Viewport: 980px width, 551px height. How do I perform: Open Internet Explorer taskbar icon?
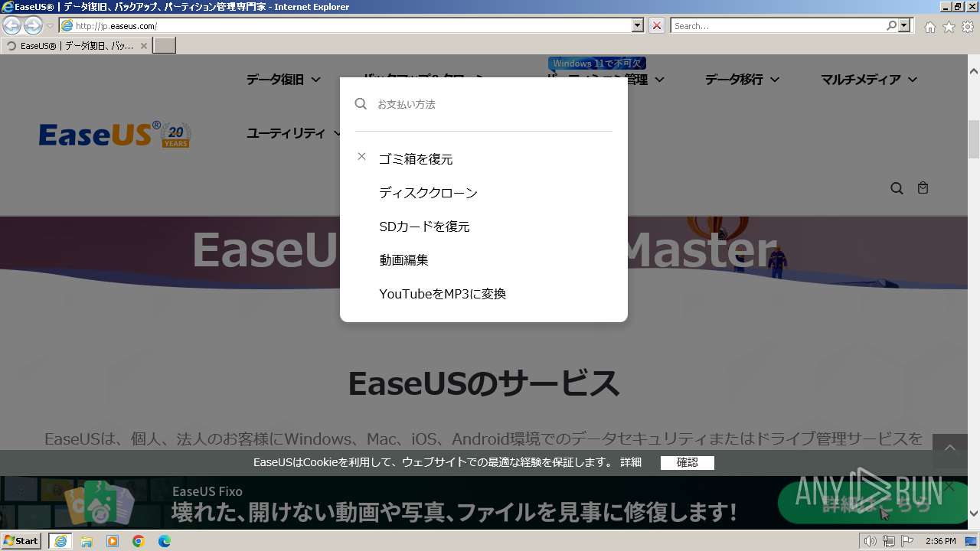tap(60, 541)
